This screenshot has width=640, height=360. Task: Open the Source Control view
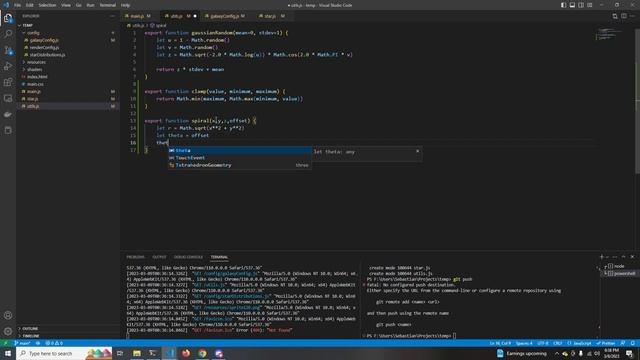(x=8, y=50)
